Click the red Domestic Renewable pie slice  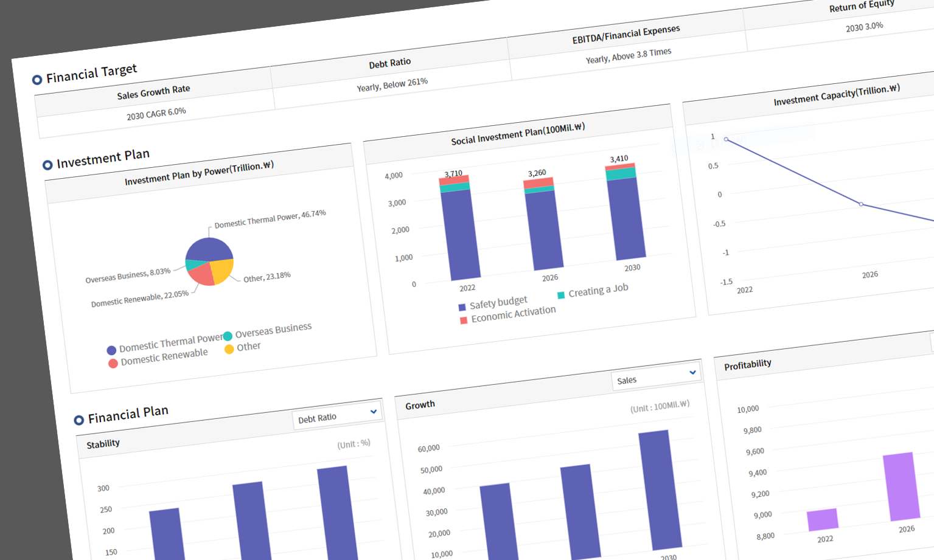click(201, 275)
